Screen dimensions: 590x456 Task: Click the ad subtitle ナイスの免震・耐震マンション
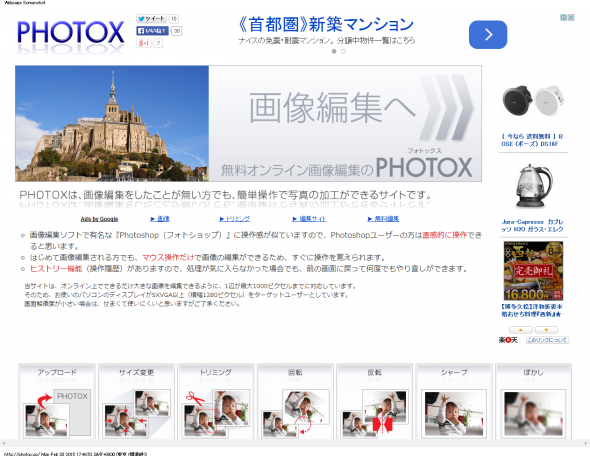327,40
